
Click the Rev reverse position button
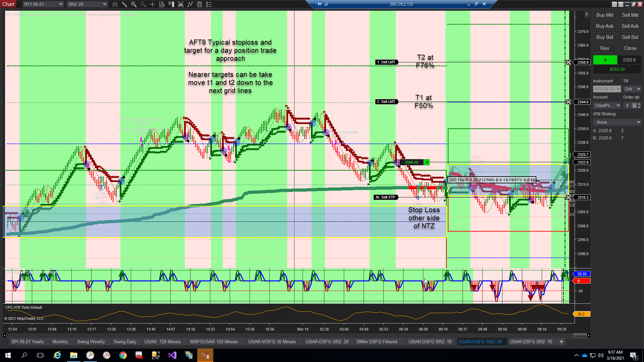pyautogui.click(x=604, y=48)
